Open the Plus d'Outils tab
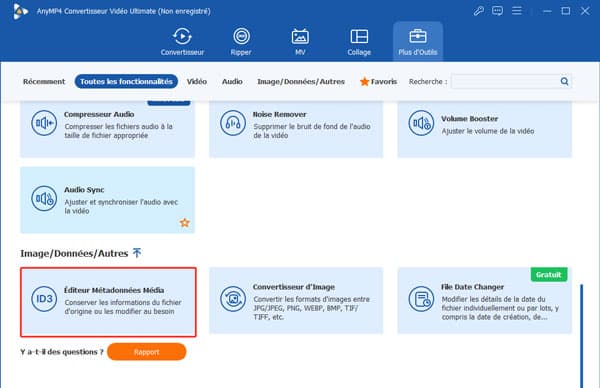Image resolution: width=600 pixels, height=388 pixels. [417, 41]
